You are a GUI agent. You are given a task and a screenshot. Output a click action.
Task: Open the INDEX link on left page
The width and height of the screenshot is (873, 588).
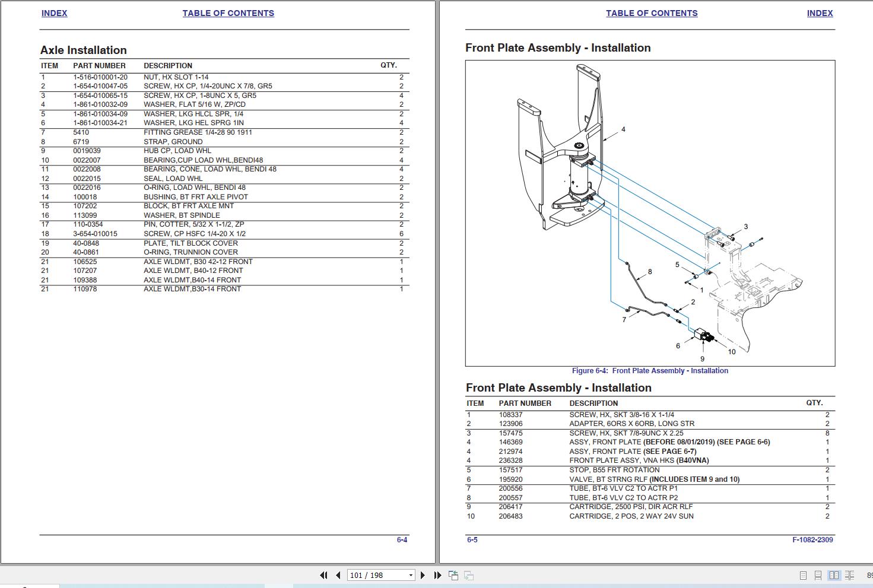[x=54, y=13]
